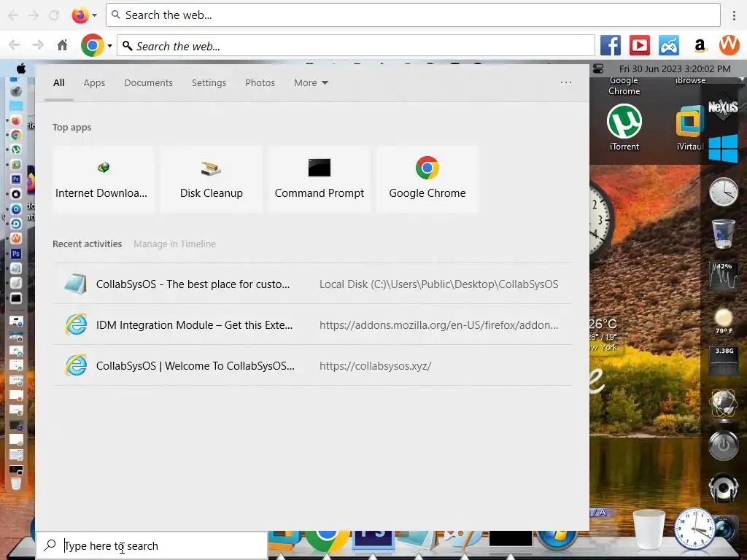This screenshot has width=747, height=560.
Task: Click the Type here to search box
Action: pos(152,545)
